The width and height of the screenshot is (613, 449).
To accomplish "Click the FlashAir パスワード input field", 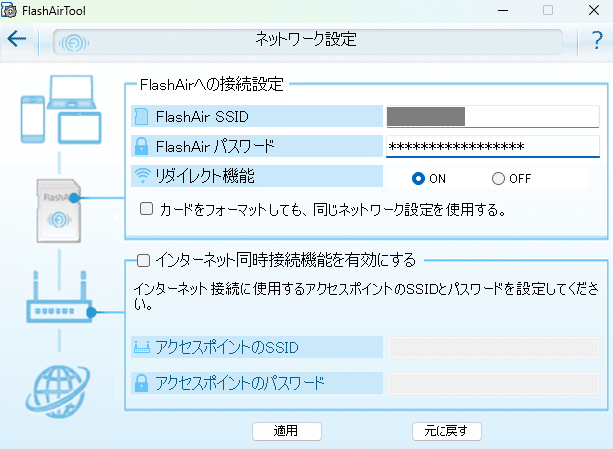I will (493, 146).
